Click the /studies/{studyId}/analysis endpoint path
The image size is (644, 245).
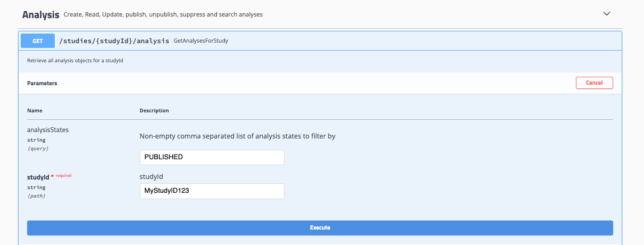(x=114, y=40)
